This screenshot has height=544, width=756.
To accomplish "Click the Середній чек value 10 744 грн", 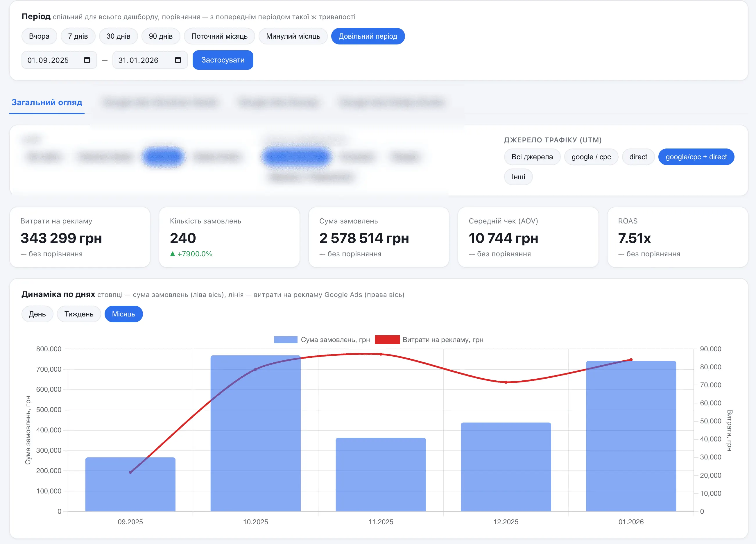I will pyautogui.click(x=503, y=238).
